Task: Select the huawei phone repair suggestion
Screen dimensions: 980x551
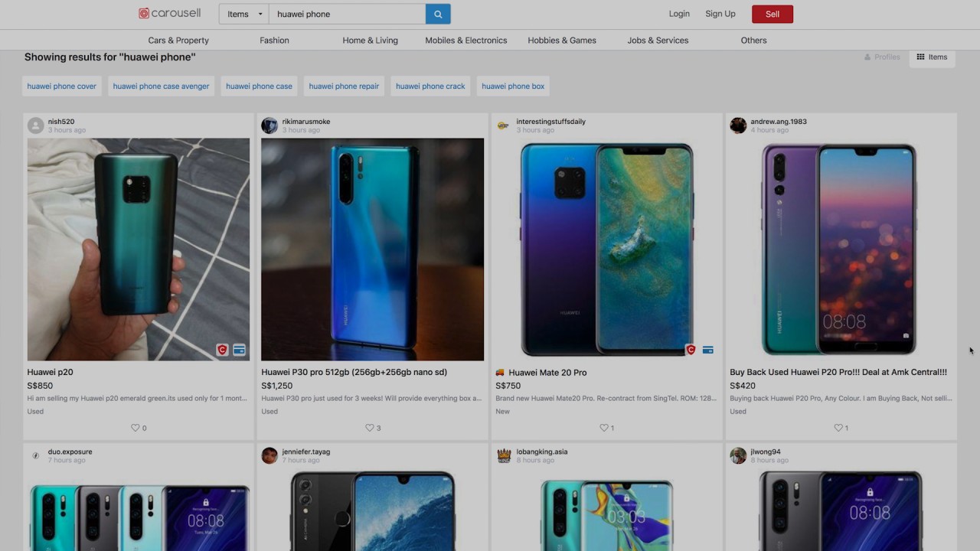Action: pos(344,86)
